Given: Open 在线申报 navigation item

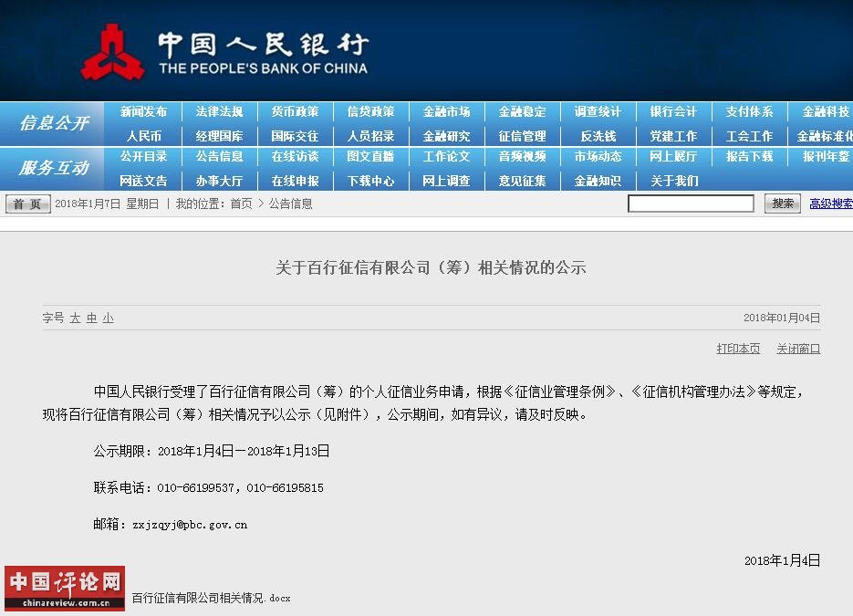Looking at the screenshot, I should (295, 181).
